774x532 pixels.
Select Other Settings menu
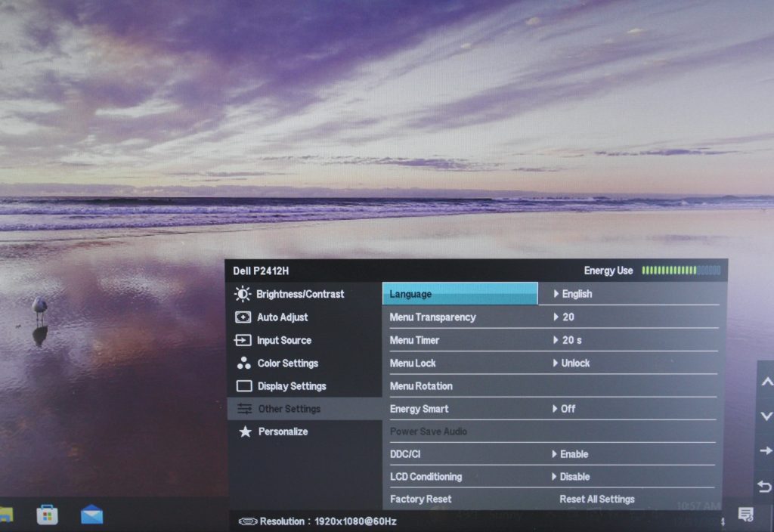click(304, 409)
